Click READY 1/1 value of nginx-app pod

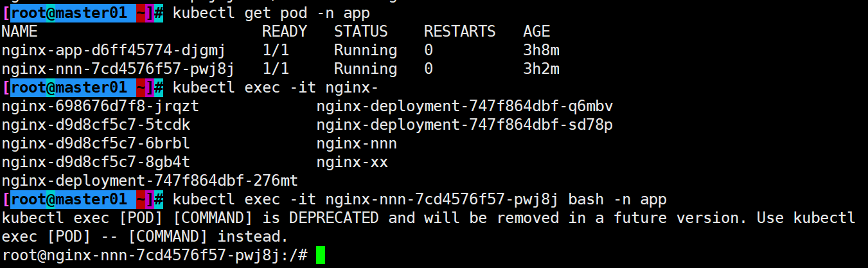click(276, 50)
